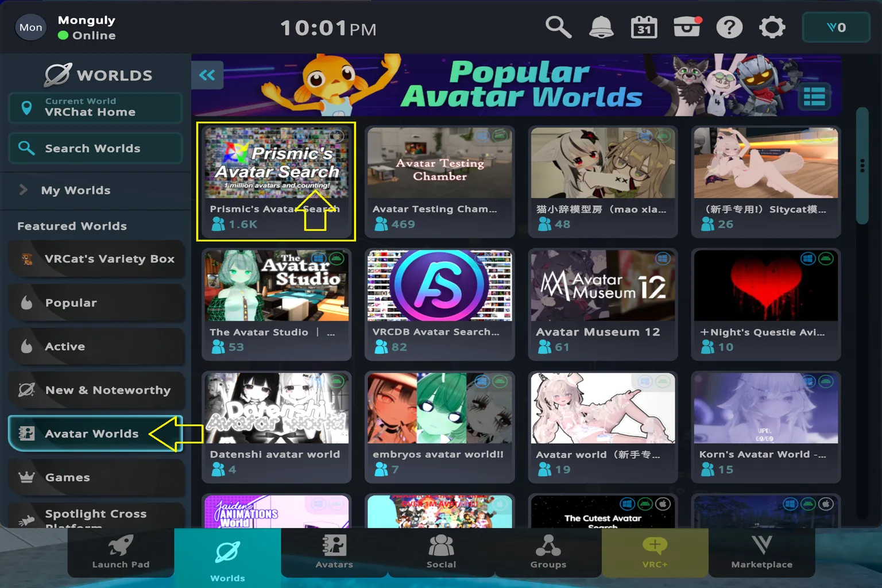Click the Monguly username
This screenshot has height=588, width=882.
pyautogui.click(x=87, y=20)
